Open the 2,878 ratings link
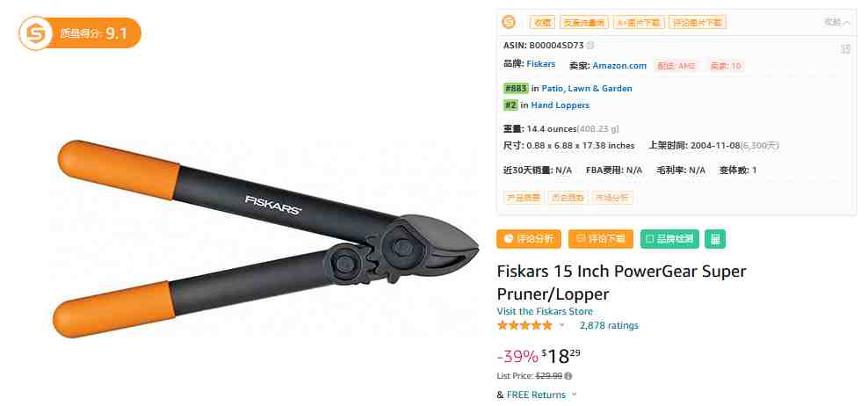The image size is (868, 406). coord(609,325)
